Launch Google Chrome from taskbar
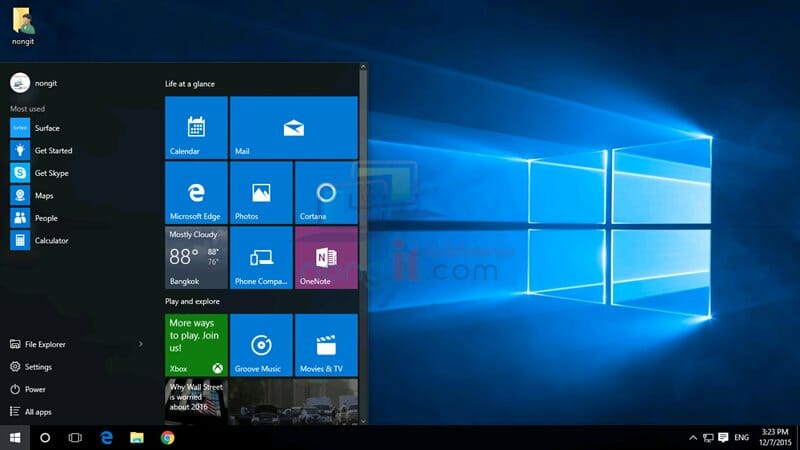This screenshot has height=450, width=800. 167,438
